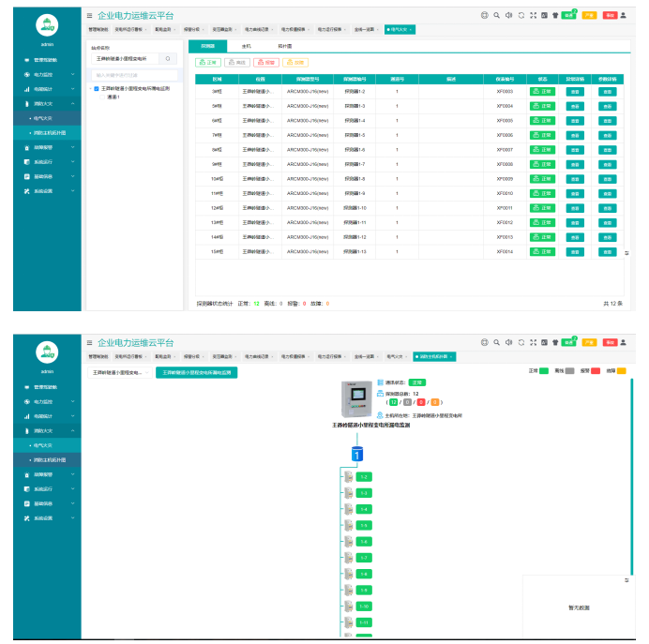Click refresh icon in topology page header
Viewport: 649px width, 644px height.
pyautogui.click(x=521, y=342)
